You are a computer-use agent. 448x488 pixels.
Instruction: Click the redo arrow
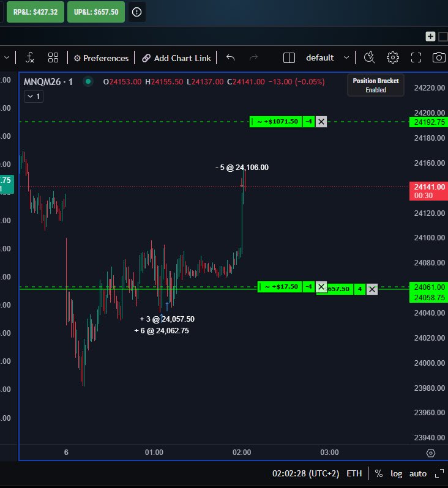pos(253,58)
